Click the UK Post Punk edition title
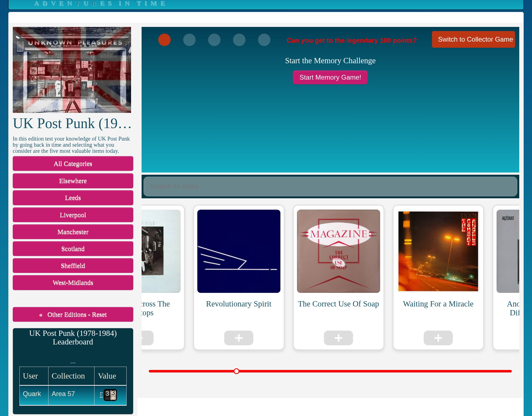This screenshot has height=416, width=532. pyautogui.click(x=72, y=123)
